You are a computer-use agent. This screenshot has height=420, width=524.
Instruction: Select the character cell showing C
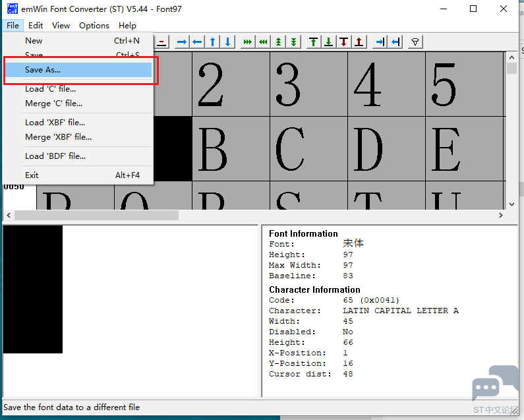coord(308,149)
